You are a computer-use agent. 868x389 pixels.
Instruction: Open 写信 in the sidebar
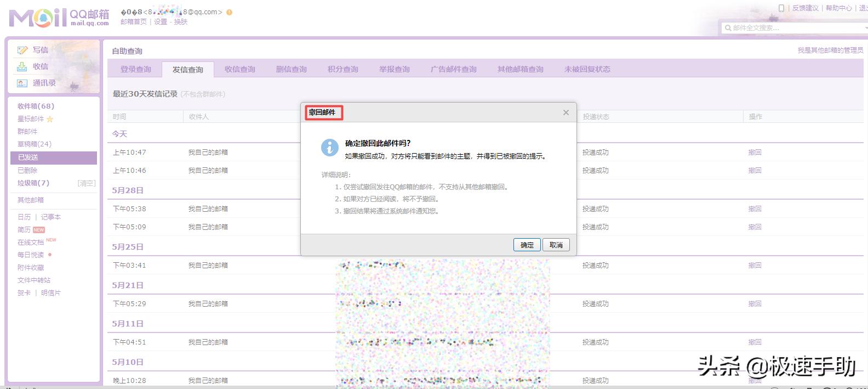point(41,50)
